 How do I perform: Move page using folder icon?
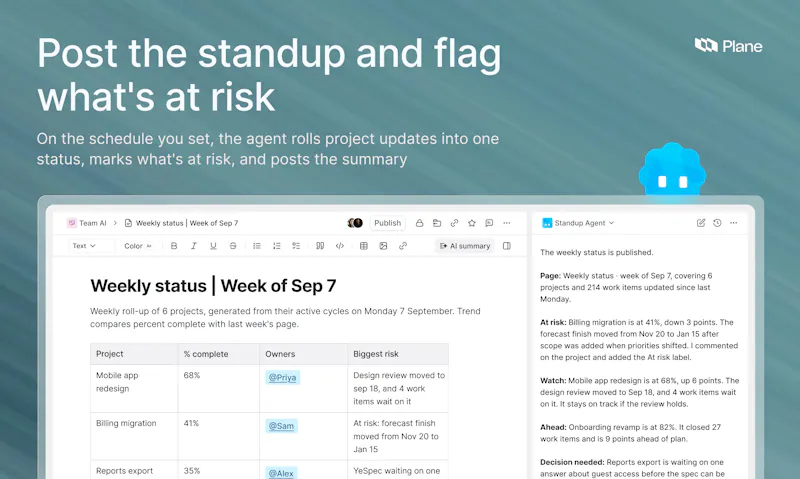(x=437, y=223)
